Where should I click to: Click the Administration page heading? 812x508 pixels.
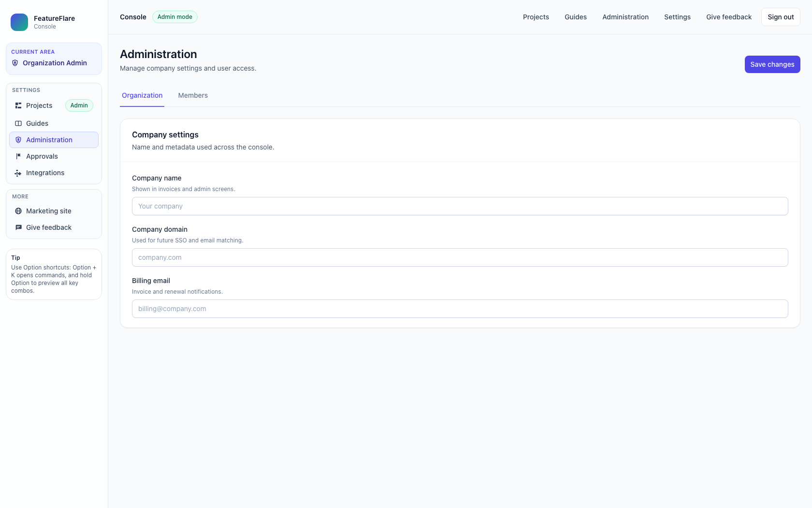tap(159, 54)
